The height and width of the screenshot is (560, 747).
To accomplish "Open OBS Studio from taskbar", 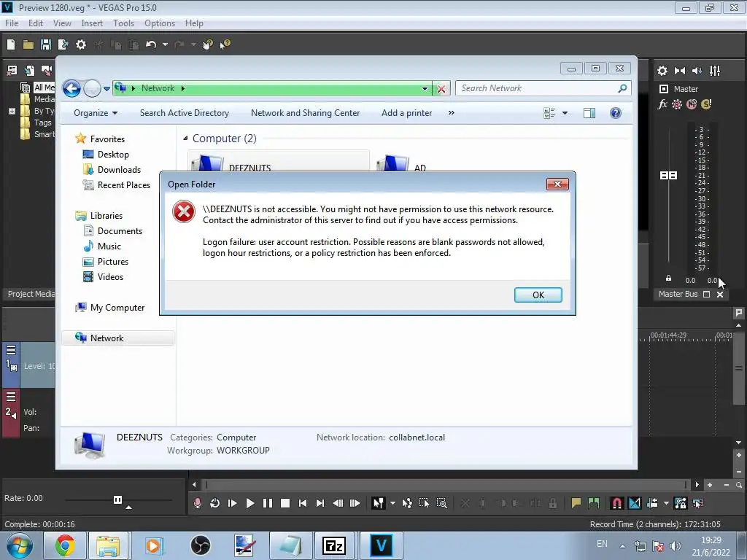I will 200,545.
